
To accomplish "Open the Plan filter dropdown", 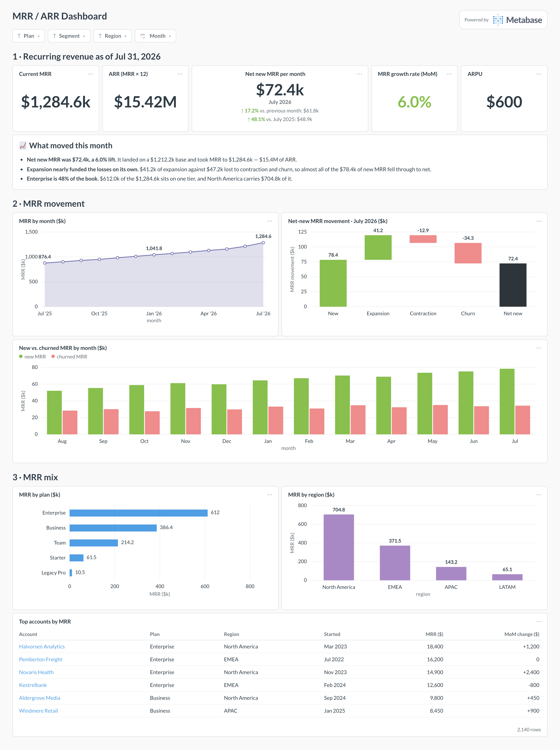I will 28,36.
